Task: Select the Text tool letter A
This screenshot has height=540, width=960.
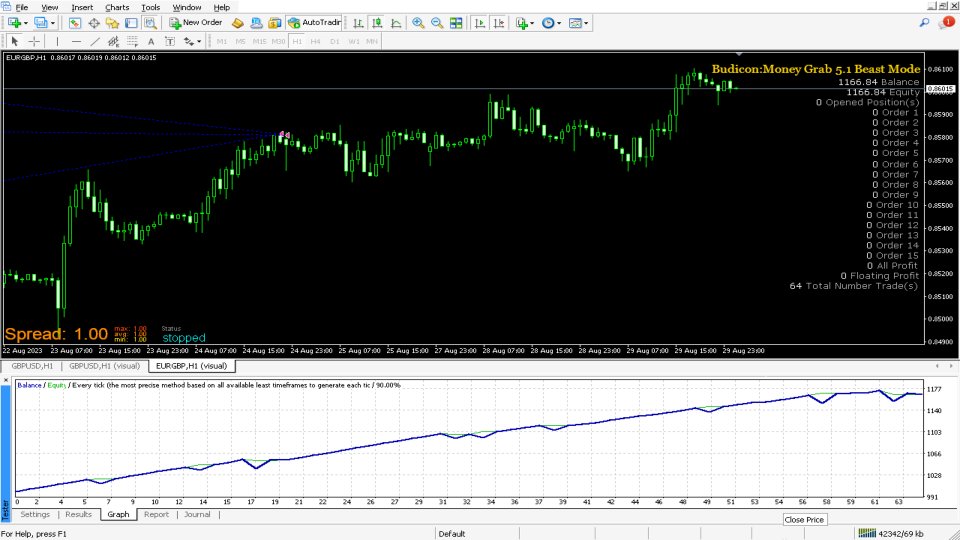Action: [x=151, y=41]
